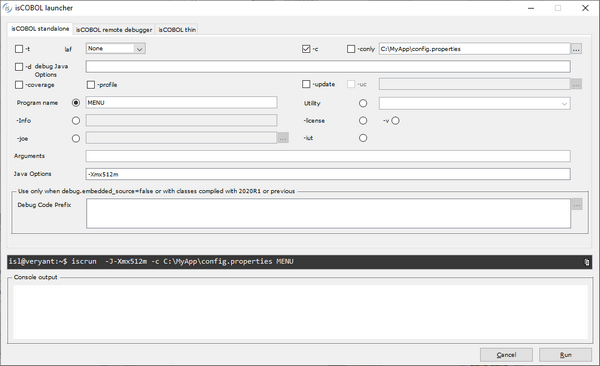Minimize the isCOBOL launcher window
600x366 pixels.
[531, 8]
